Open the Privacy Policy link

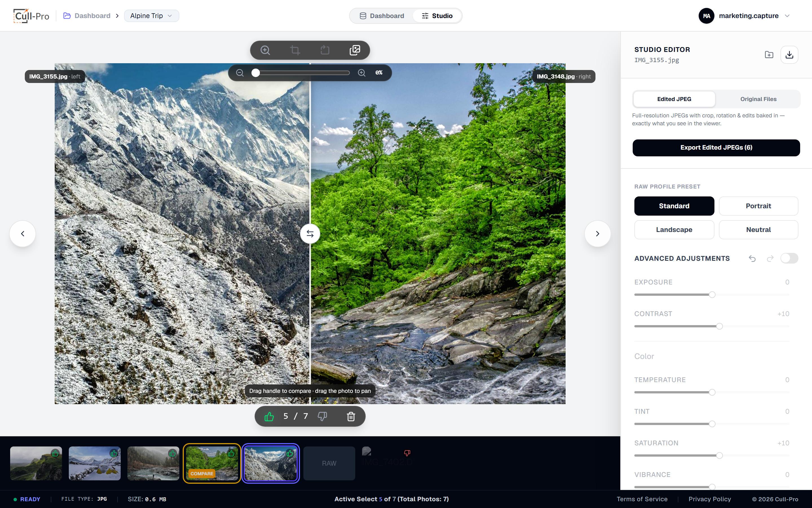point(710,499)
